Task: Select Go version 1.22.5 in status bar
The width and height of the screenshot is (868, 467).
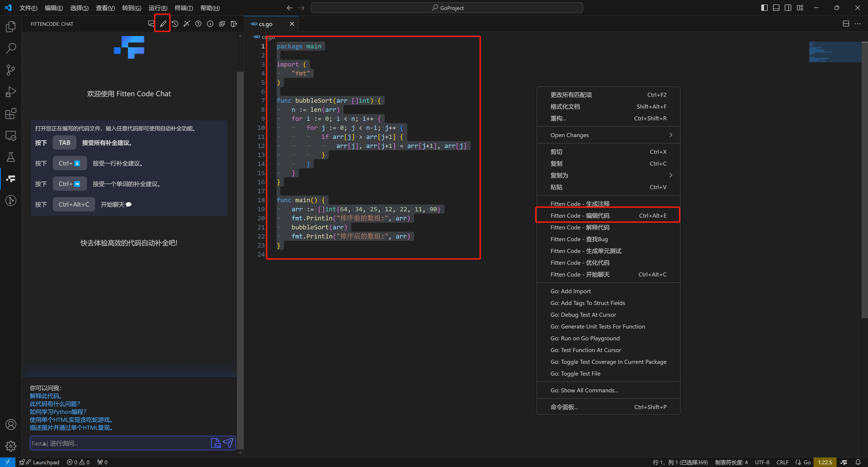Action: (825, 462)
